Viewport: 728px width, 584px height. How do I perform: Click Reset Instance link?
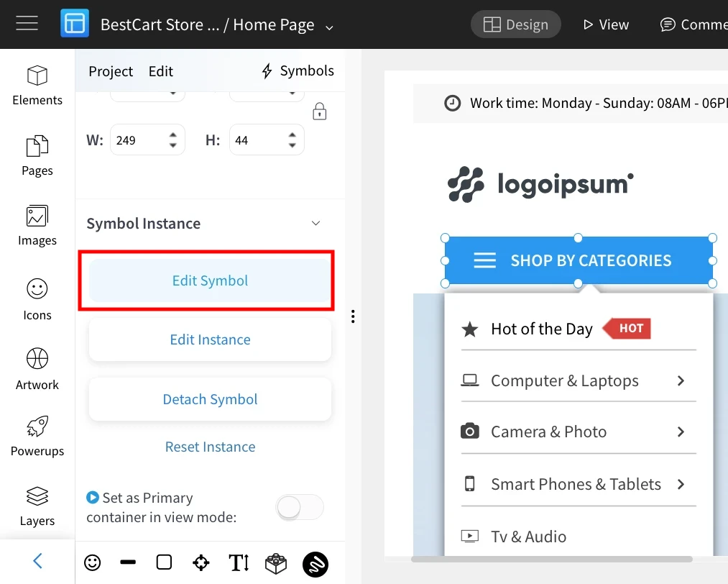click(211, 447)
